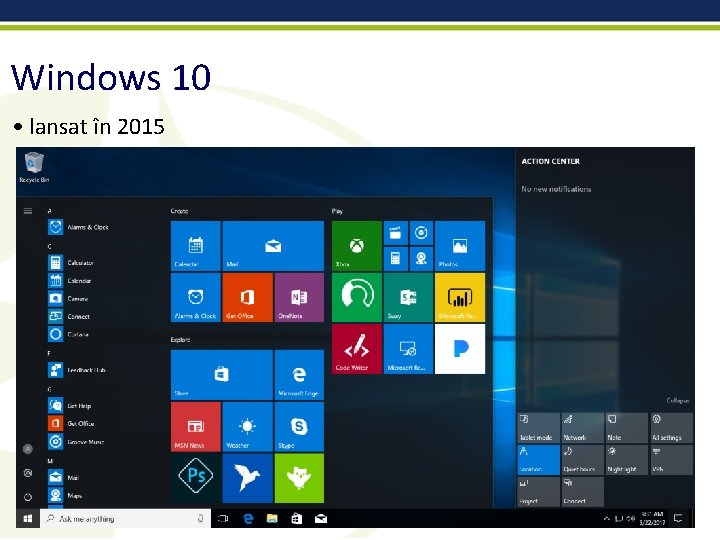Open Connect from the app list
720x540 pixels.
69,316
